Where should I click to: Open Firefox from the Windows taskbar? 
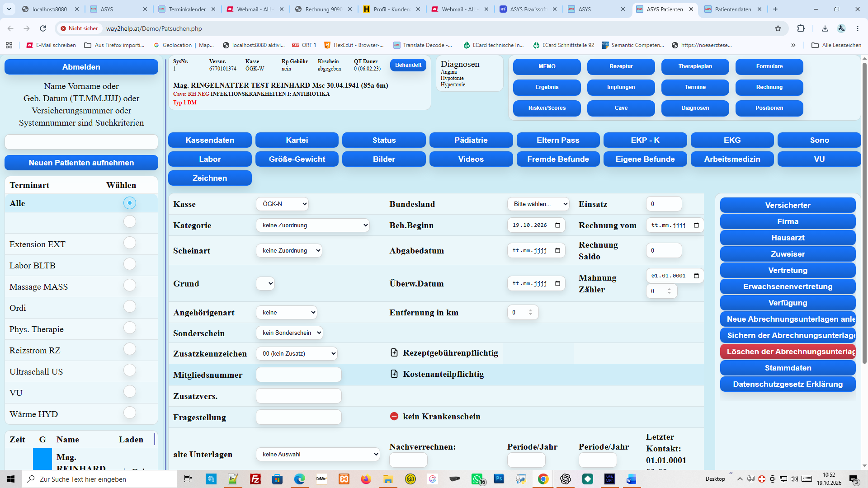pyautogui.click(x=366, y=479)
